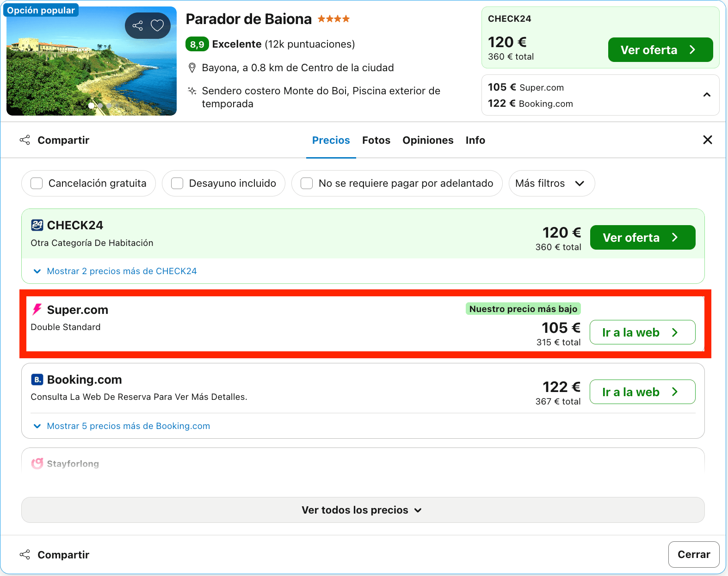
Task: Close the price panel with the X
Action: (x=708, y=140)
